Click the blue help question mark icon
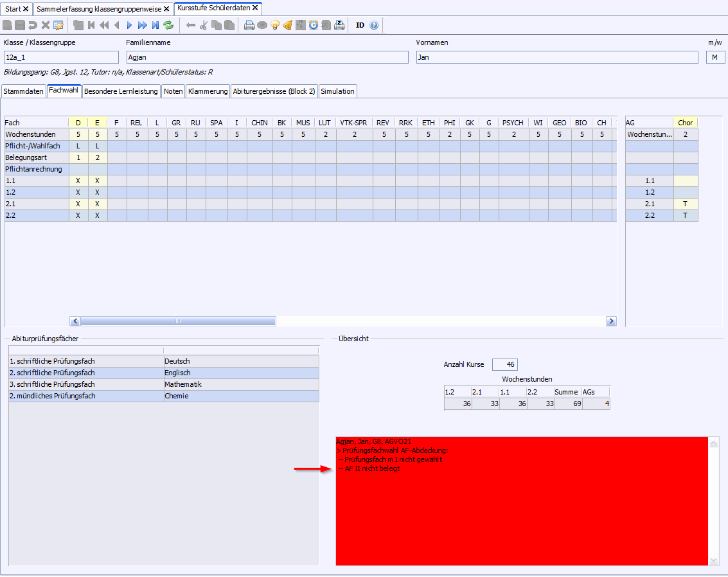 (x=375, y=25)
